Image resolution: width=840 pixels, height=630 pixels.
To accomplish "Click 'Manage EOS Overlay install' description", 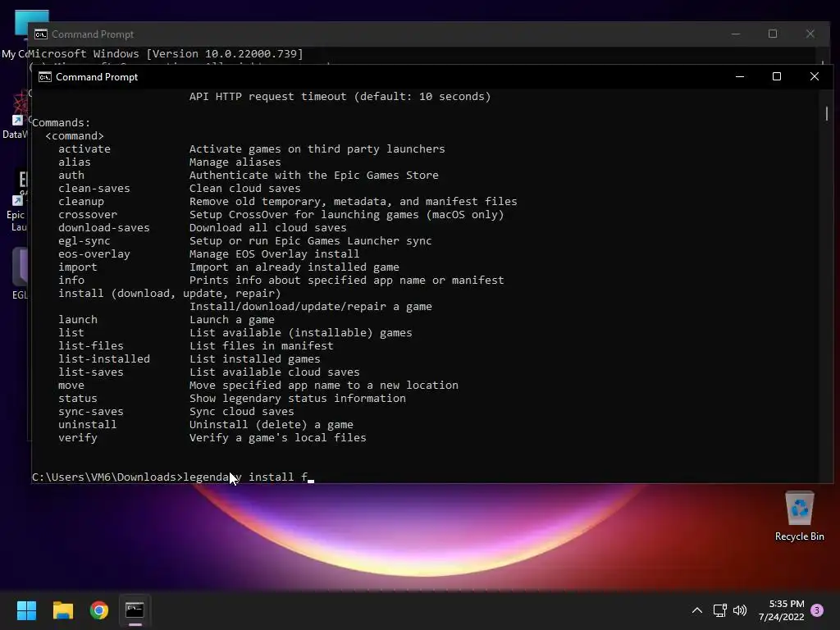I will pyautogui.click(x=274, y=254).
